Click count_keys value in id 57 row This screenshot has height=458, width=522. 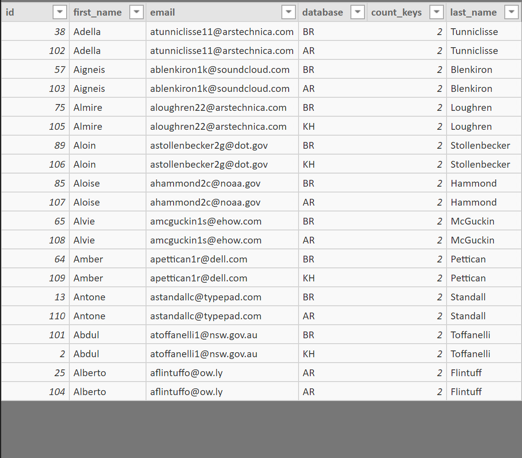[x=406, y=70]
